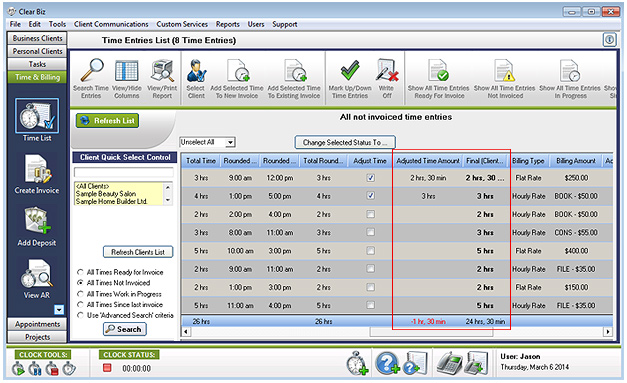627x383 pixels.
Task: Click the Write Off icon
Action: [x=387, y=71]
